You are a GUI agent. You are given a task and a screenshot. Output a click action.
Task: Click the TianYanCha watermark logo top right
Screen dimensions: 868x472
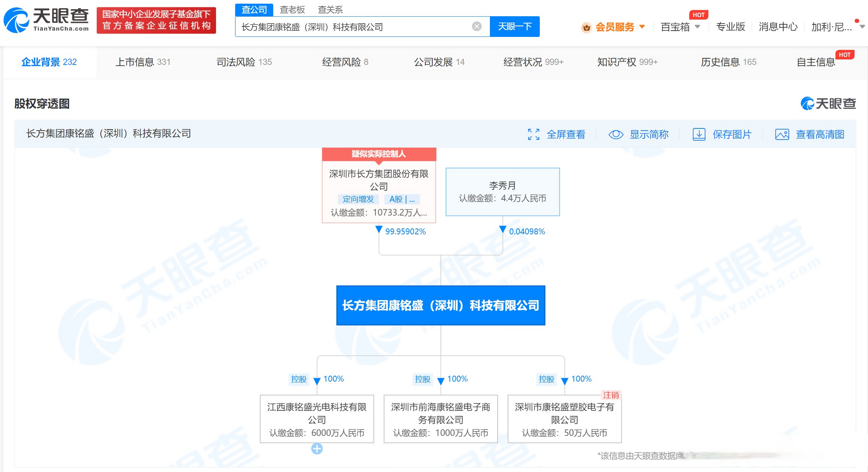(828, 104)
